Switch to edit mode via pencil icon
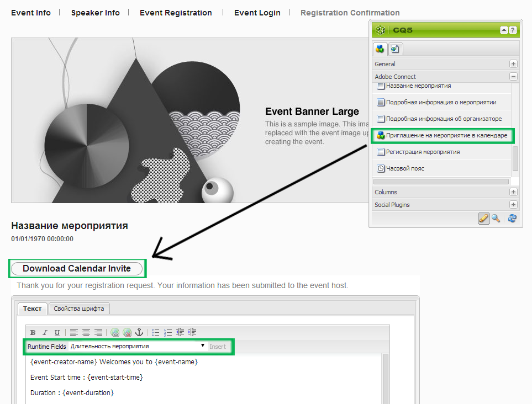Screen dimensions: 532x404 pyautogui.click(x=484, y=219)
